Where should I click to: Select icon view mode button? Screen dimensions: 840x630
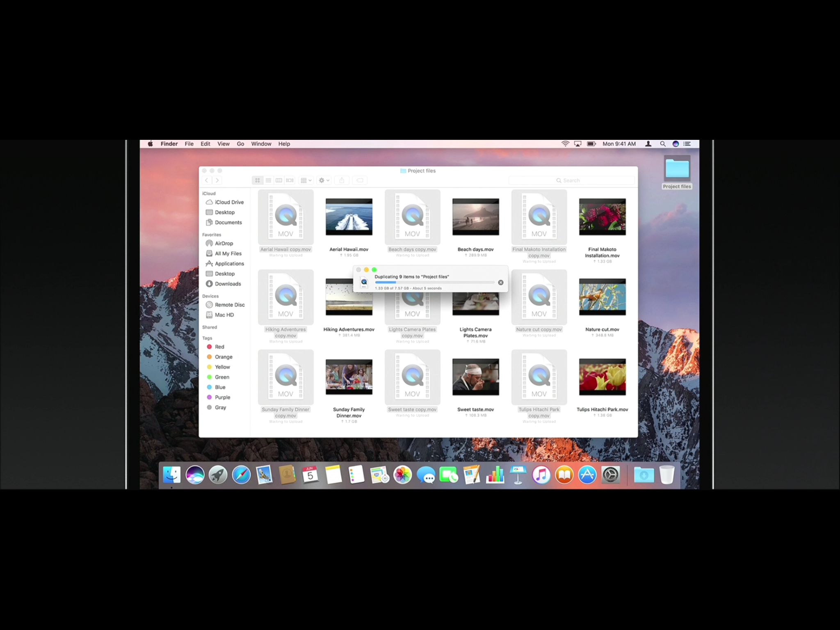point(258,180)
